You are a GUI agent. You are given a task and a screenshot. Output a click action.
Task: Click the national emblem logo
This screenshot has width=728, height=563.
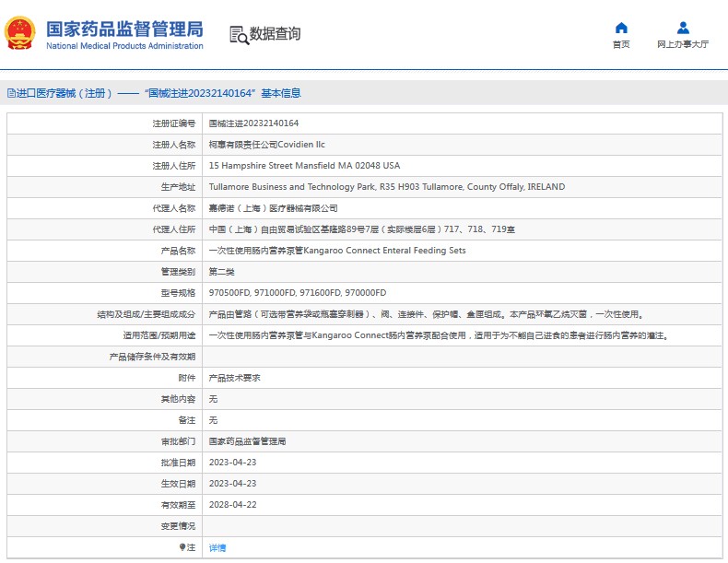21,33
